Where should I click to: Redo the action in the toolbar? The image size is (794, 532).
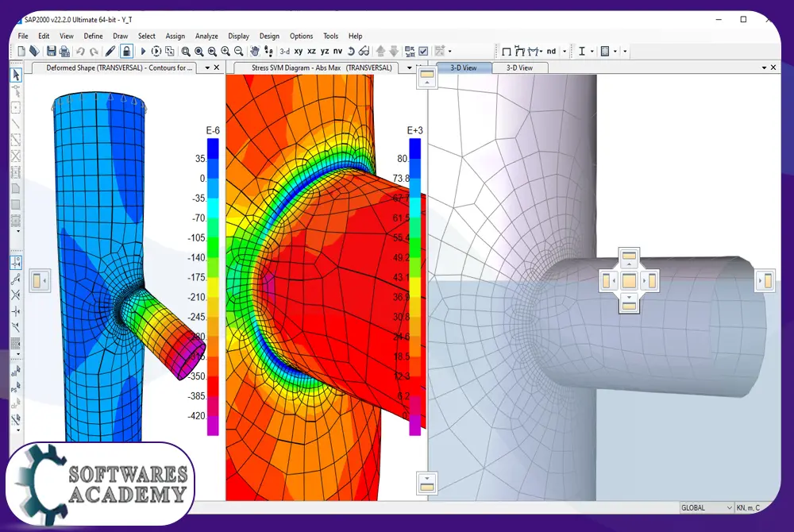coord(94,51)
